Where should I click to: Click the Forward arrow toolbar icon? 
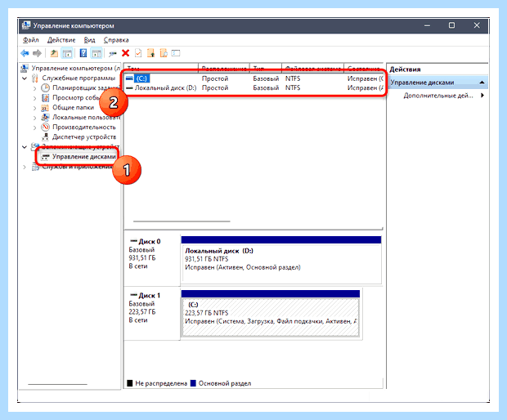(37, 53)
